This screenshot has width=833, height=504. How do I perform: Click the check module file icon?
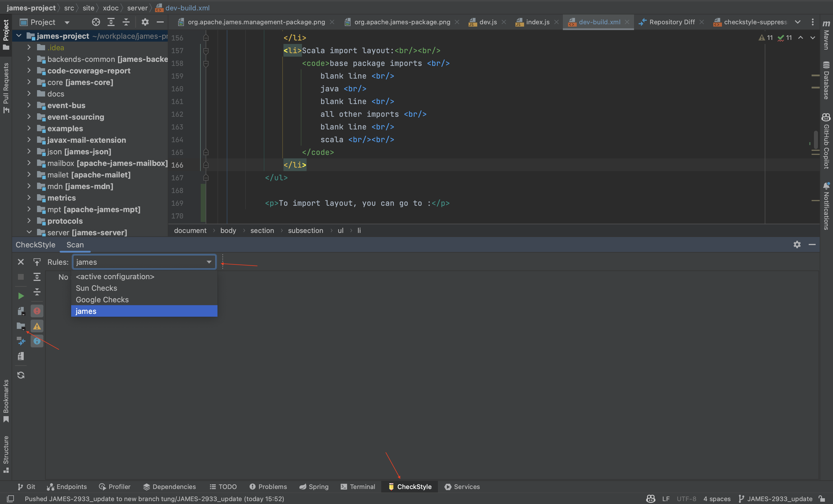tap(21, 311)
